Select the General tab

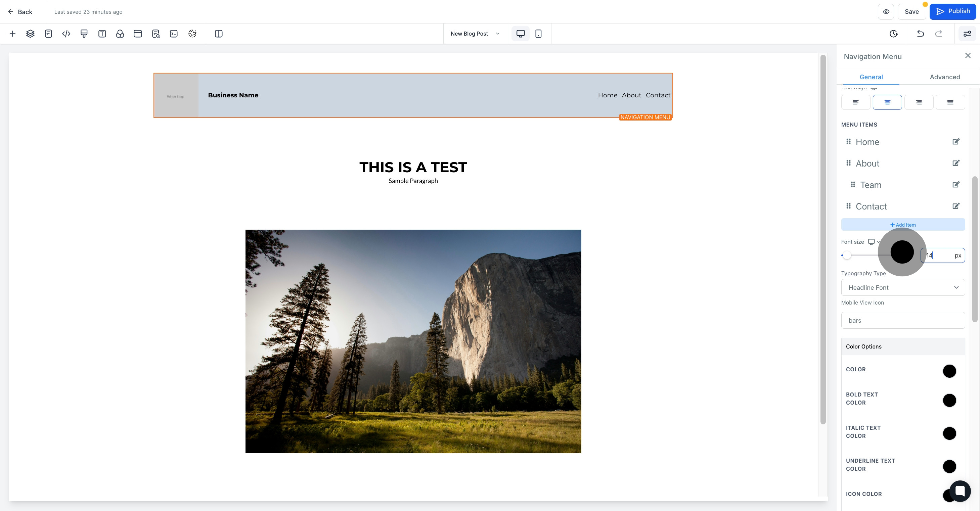(x=871, y=77)
